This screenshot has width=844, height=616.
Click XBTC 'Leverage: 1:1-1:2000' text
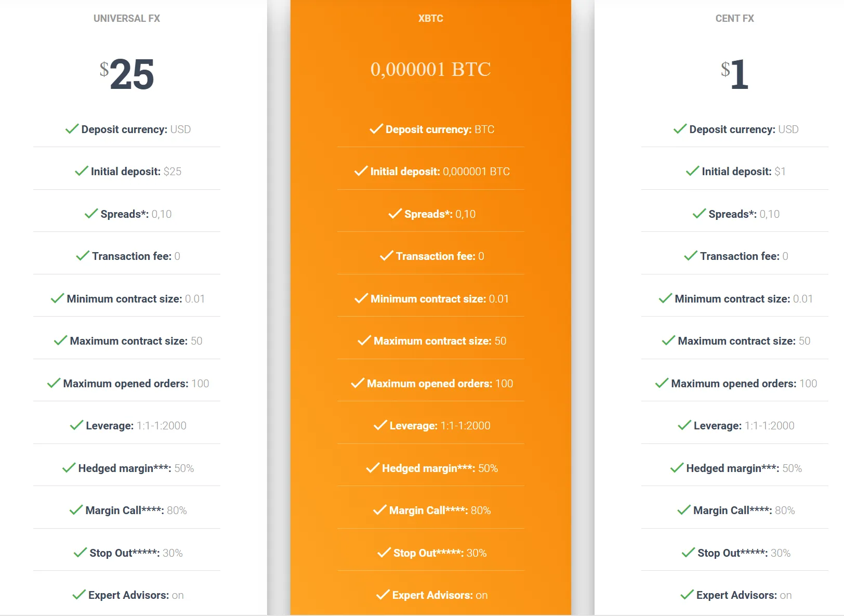[x=440, y=426]
